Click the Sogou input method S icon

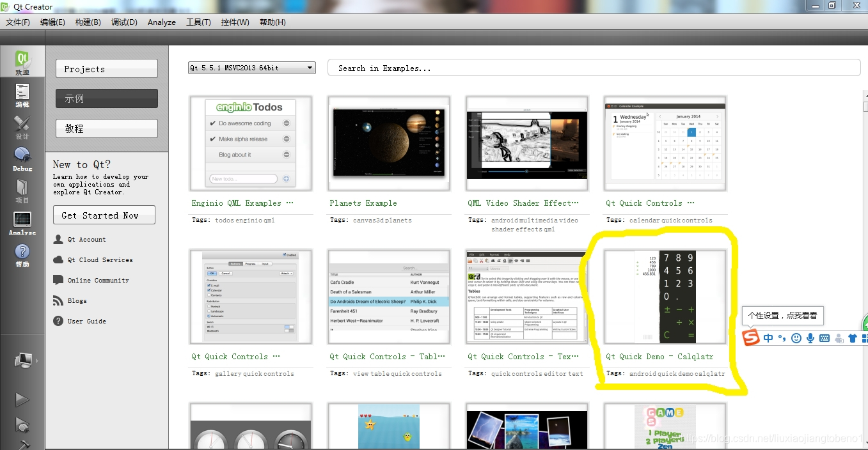[x=751, y=337]
